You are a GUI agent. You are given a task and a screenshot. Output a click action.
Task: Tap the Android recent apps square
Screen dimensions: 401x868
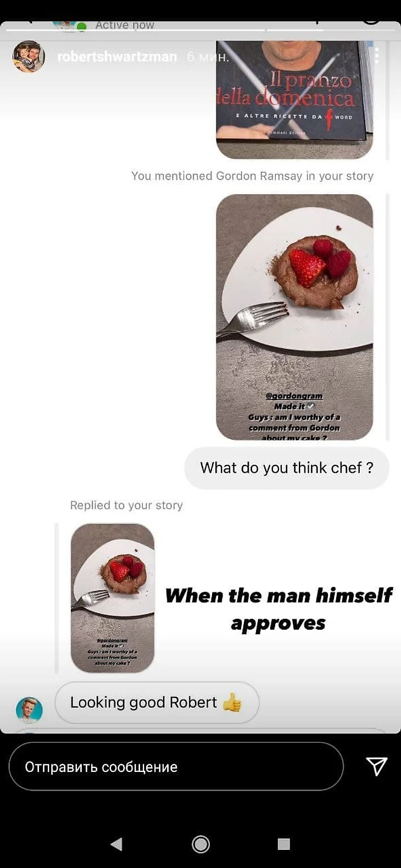coord(283,844)
